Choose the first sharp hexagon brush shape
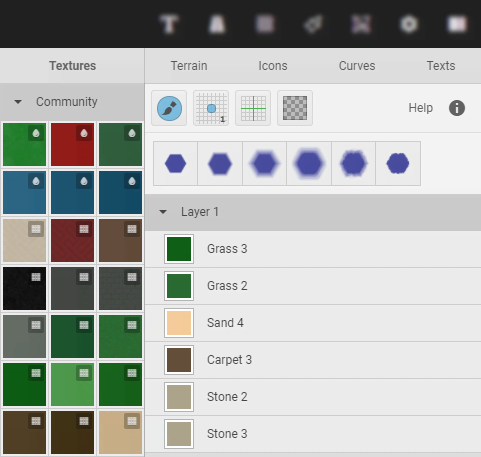The width and height of the screenshot is (481, 457). tap(175, 163)
